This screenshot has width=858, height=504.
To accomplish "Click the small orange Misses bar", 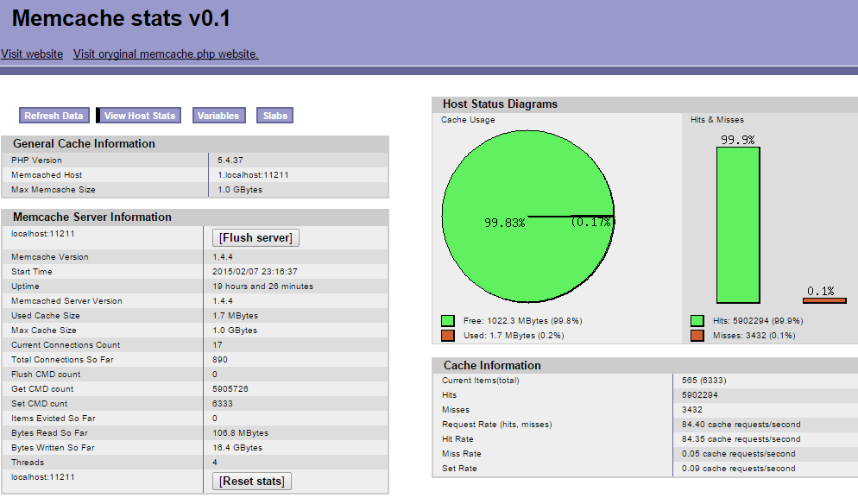I will tap(824, 299).
